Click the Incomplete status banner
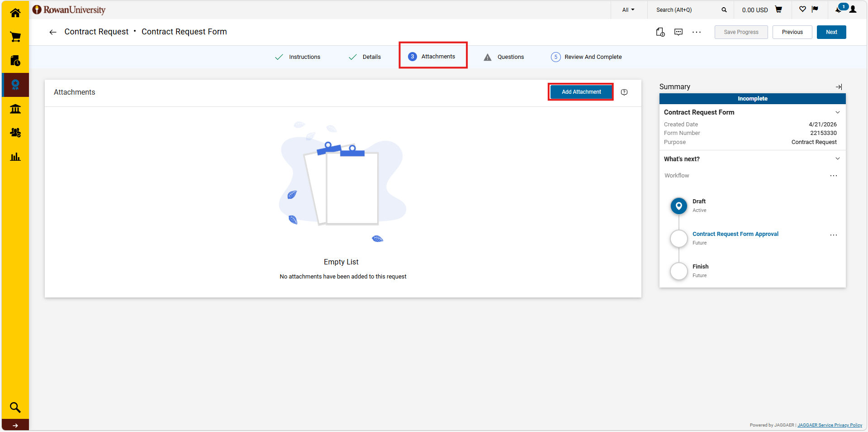This screenshot has width=868, height=432. click(752, 99)
